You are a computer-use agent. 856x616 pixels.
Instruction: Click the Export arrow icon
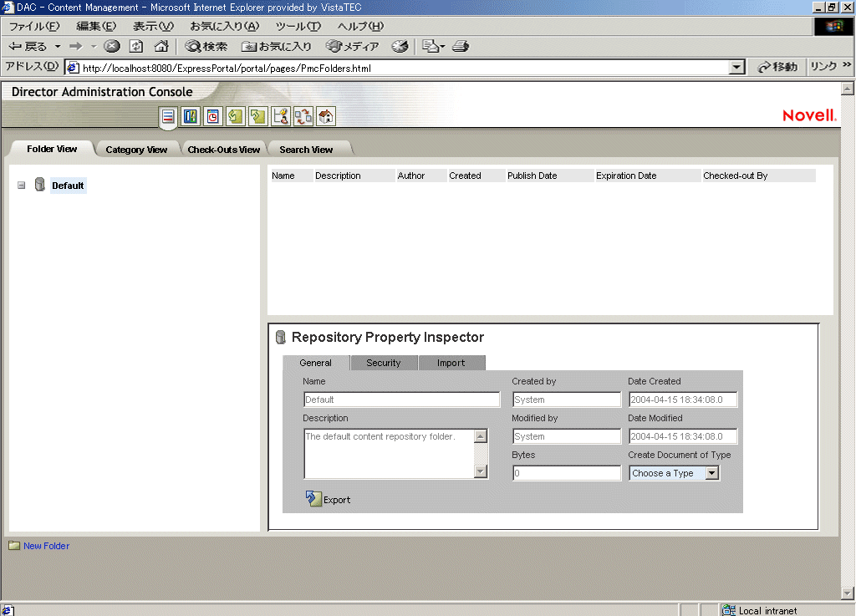313,498
